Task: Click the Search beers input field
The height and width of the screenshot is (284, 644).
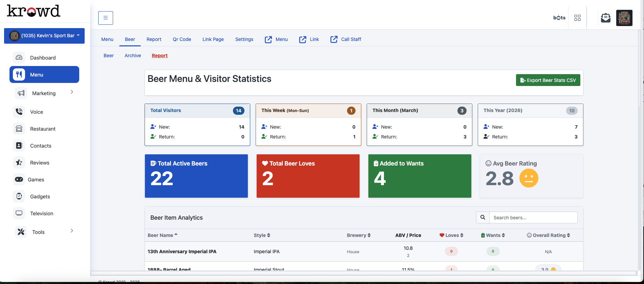Action: [533, 218]
